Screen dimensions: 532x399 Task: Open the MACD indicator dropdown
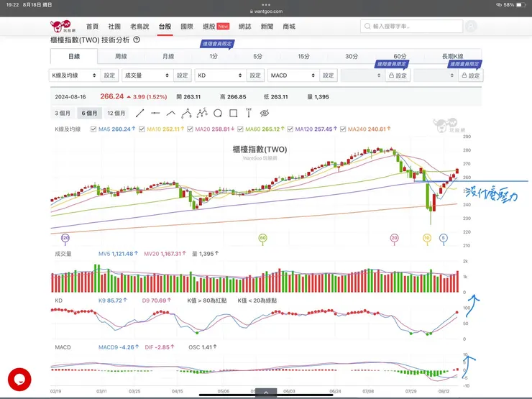[x=293, y=75]
